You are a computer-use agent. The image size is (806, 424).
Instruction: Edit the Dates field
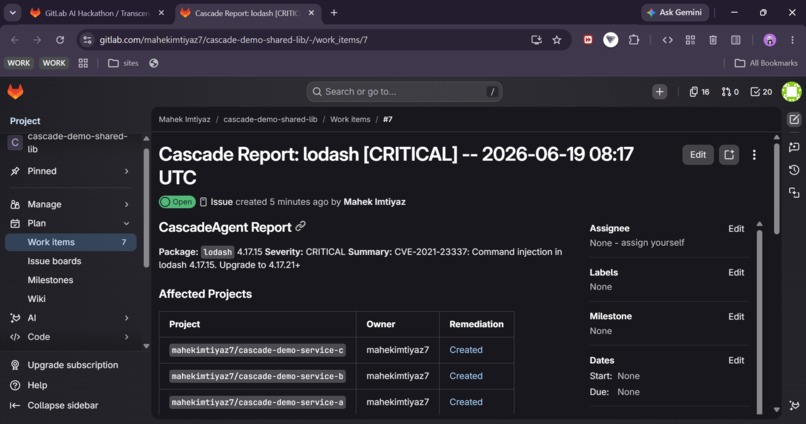[x=736, y=360]
